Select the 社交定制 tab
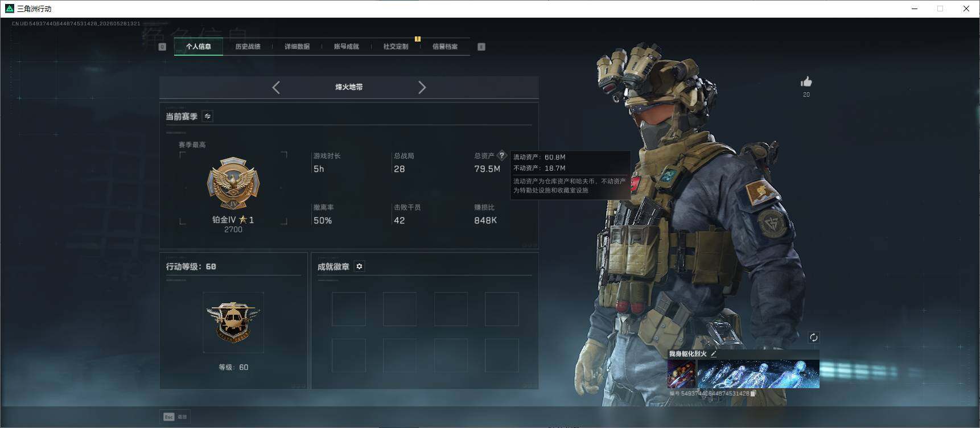Viewport: 980px width, 428px height. [x=396, y=47]
